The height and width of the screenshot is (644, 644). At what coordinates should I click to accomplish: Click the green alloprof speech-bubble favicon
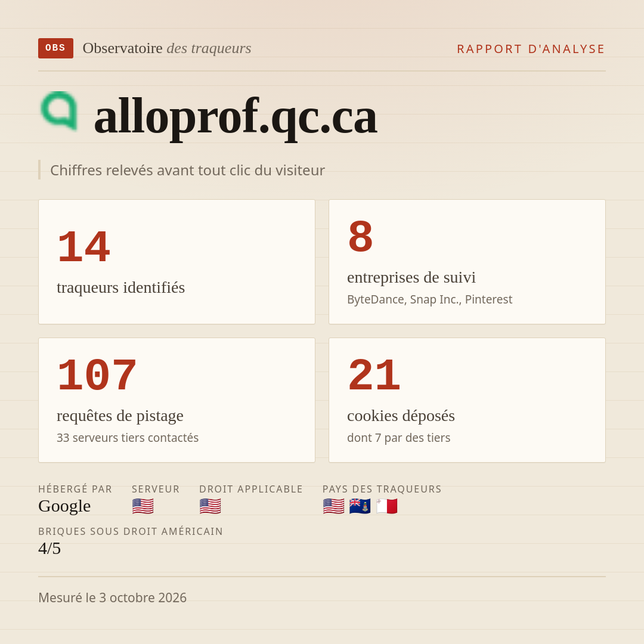tap(59, 111)
